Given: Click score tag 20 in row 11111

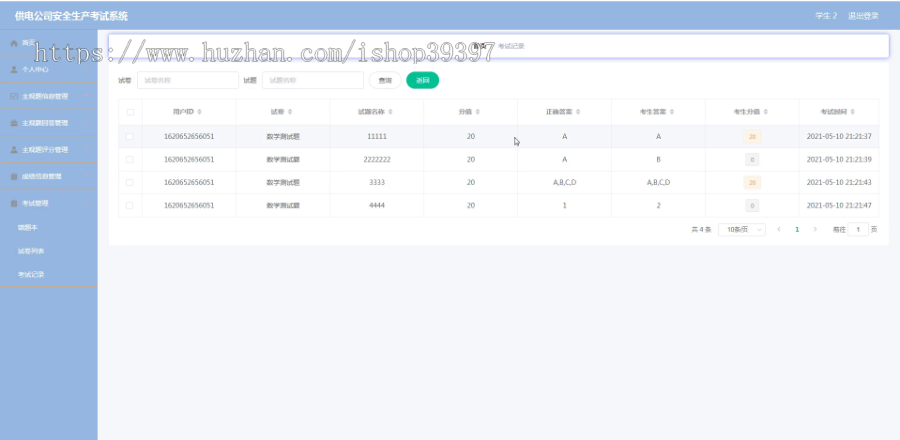Looking at the screenshot, I should (752, 137).
